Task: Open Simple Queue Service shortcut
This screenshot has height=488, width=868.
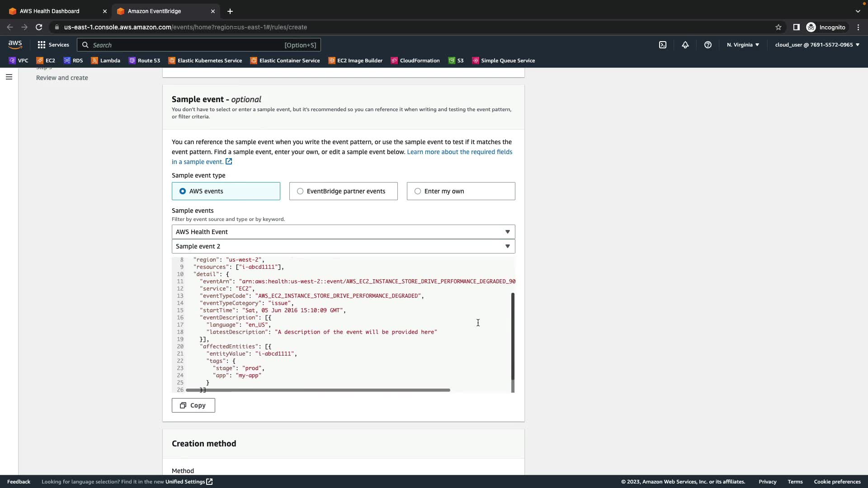Action: coord(503,61)
